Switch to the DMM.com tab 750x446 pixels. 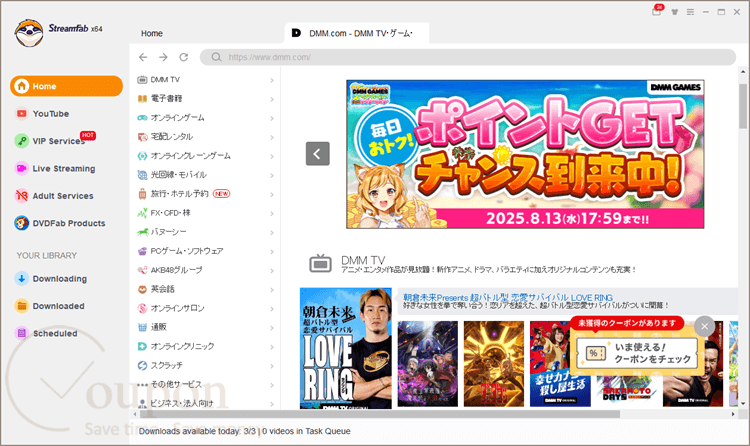pos(357,33)
